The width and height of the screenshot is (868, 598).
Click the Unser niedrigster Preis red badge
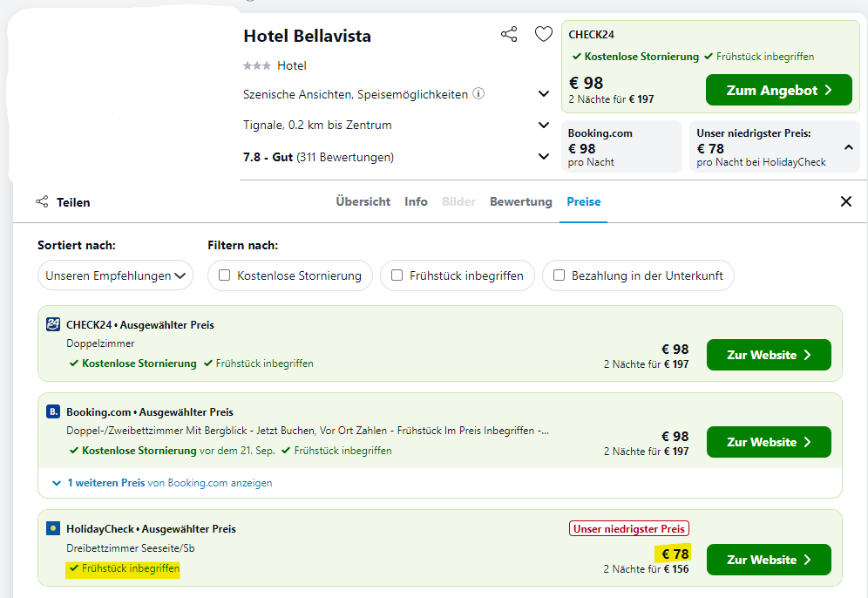629,529
